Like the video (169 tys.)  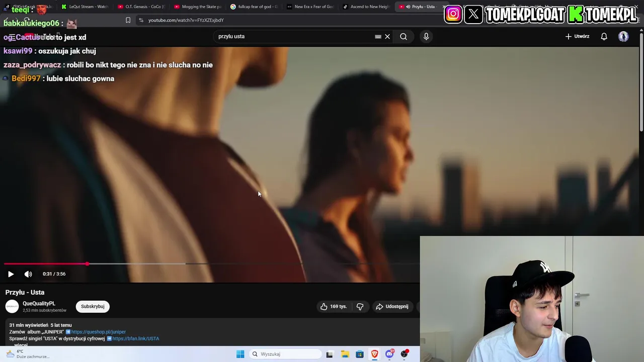point(334,306)
